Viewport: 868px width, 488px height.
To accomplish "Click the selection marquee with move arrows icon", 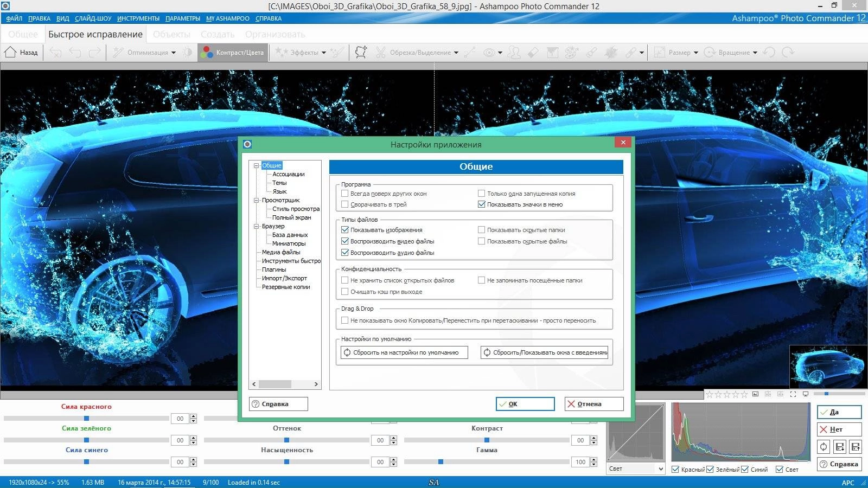I will [x=361, y=52].
